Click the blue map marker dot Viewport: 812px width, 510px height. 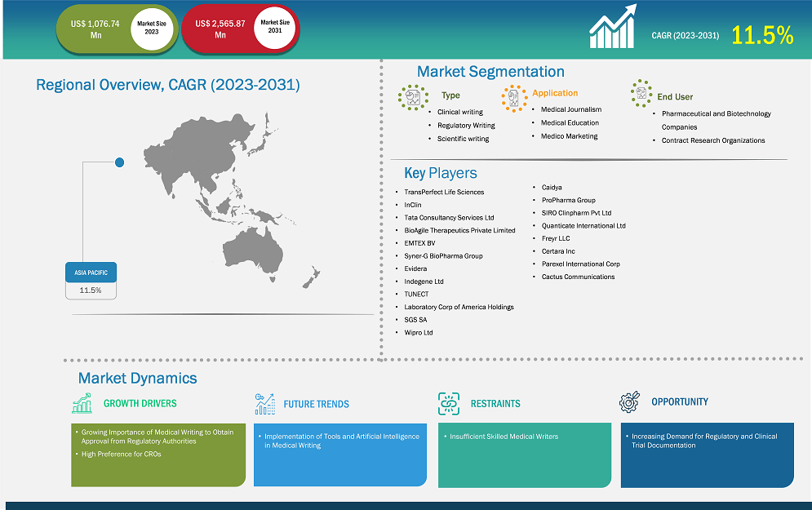120,162
